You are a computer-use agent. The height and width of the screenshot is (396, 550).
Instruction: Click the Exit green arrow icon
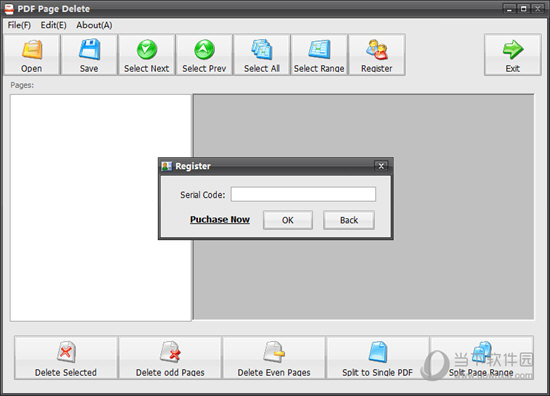pos(513,49)
